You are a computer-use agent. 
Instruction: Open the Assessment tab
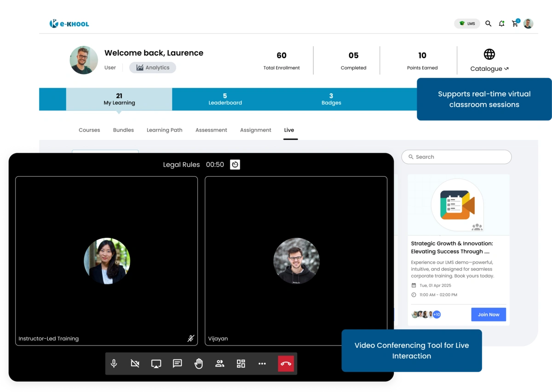(211, 130)
